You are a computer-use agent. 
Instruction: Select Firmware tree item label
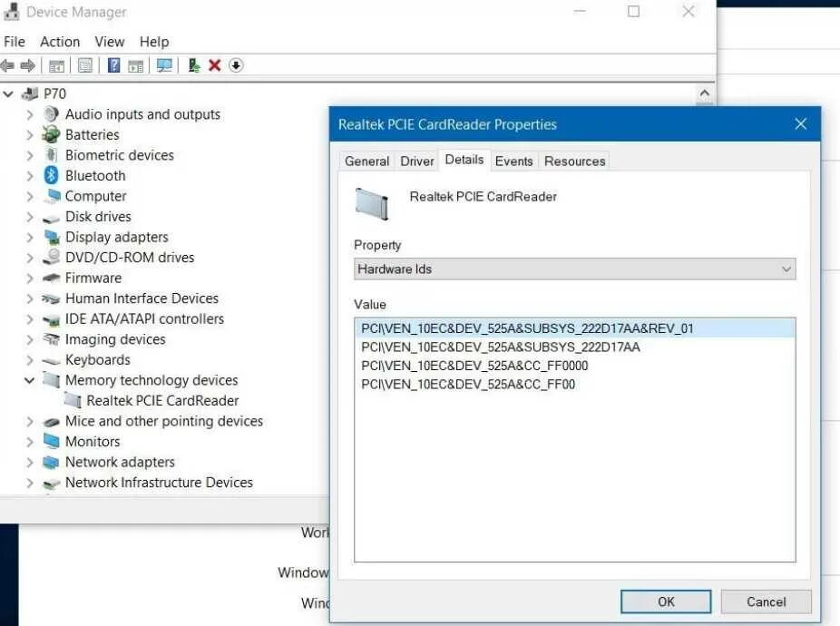coord(93,279)
